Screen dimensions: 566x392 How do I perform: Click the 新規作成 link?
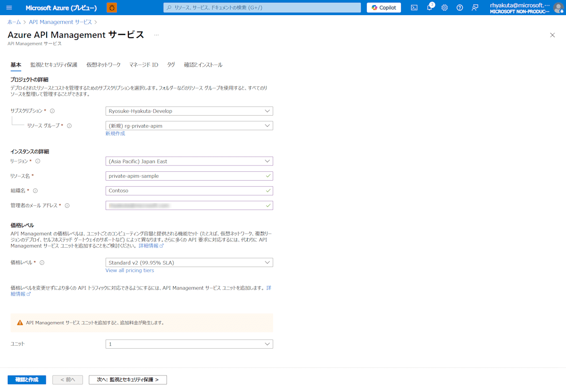coord(115,134)
